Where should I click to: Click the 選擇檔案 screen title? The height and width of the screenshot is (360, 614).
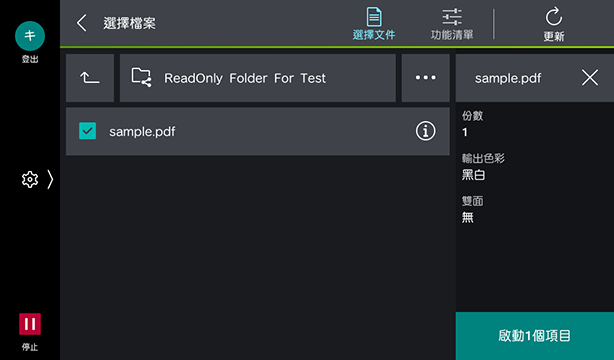point(130,24)
